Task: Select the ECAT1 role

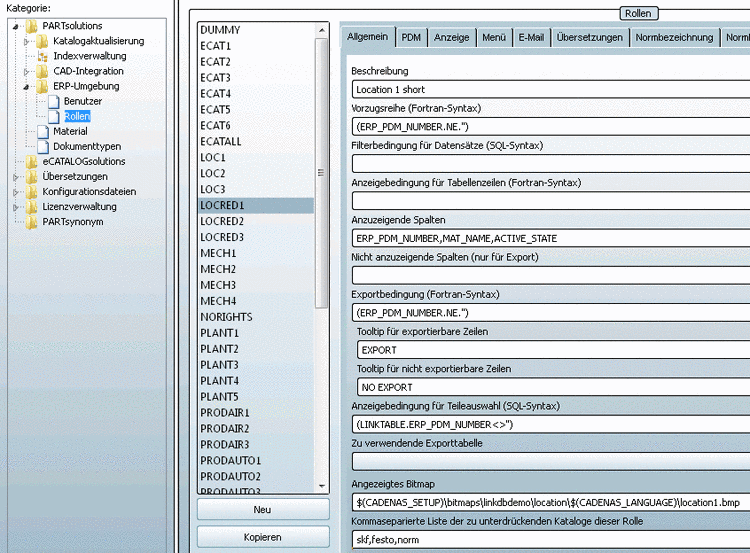Action: click(256, 46)
